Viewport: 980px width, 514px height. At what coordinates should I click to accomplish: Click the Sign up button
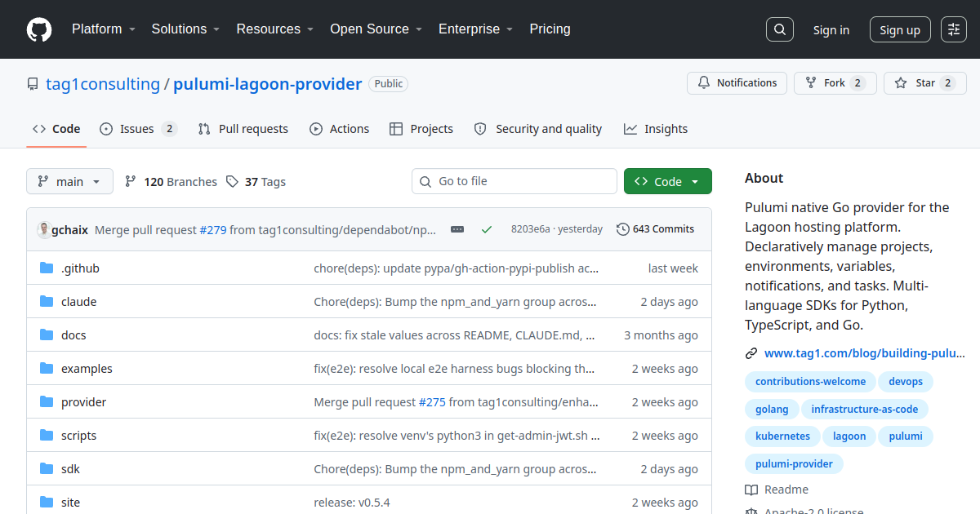point(900,30)
